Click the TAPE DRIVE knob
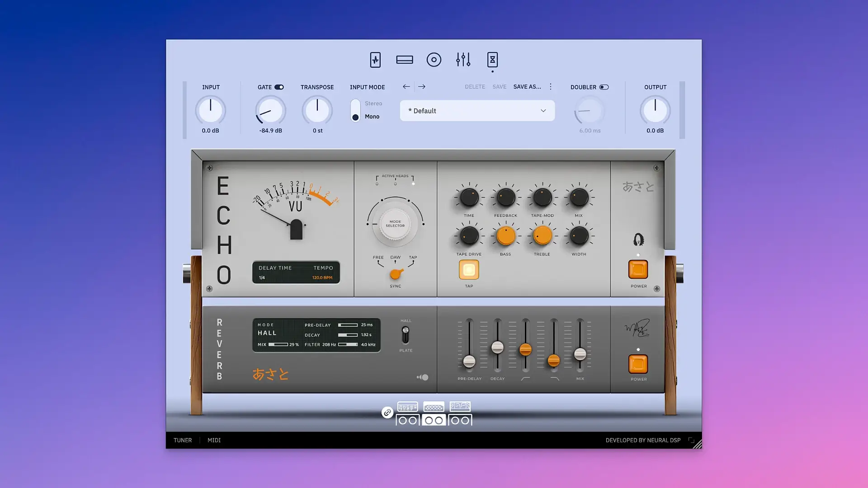Screen dimensions: 868x488 [x=469, y=235]
